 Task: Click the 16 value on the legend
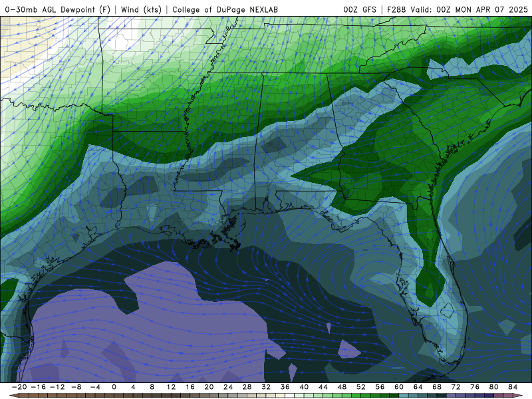tap(190, 387)
